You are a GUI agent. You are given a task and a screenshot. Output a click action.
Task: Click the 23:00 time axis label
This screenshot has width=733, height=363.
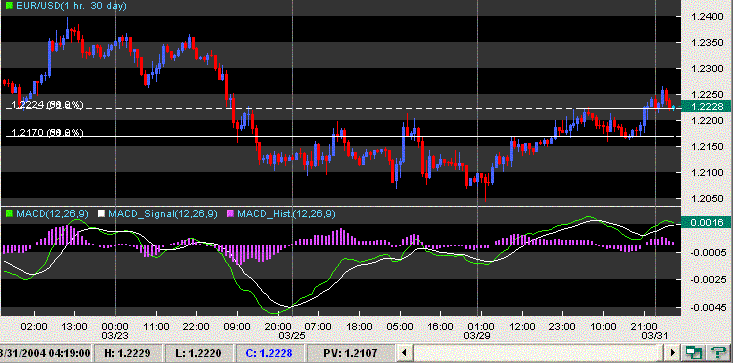click(x=563, y=326)
